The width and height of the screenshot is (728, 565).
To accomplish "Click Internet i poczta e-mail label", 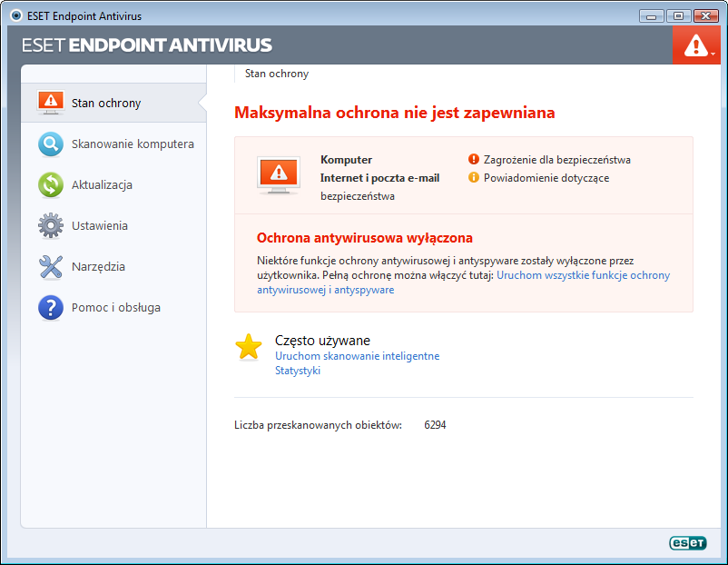I will [x=379, y=178].
